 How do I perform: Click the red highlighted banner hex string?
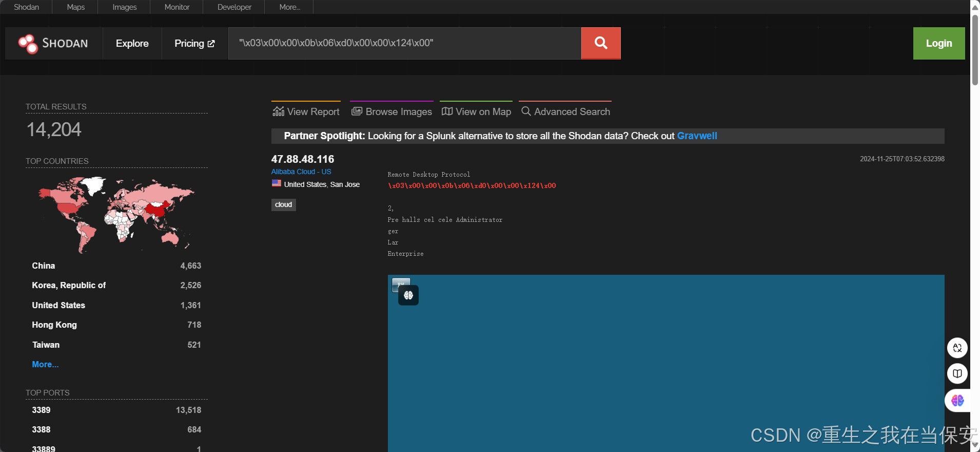(x=472, y=185)
